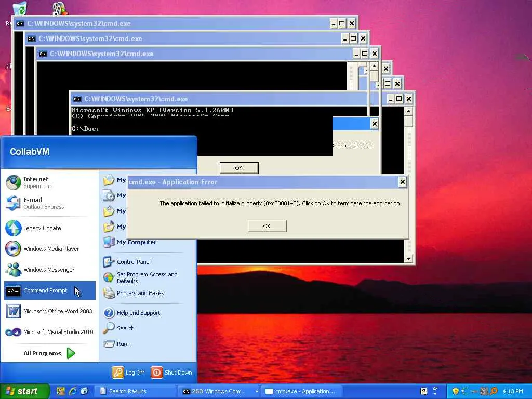Maximize the backmost cmd.exe window
Viewport: 532px width, 399px height.
342,23
